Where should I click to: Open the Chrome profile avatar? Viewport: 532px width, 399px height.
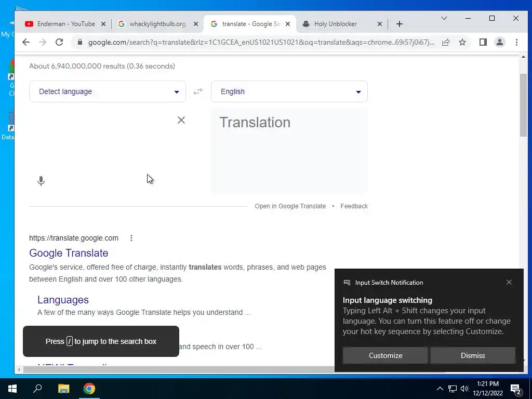click(x=499, y=42)
